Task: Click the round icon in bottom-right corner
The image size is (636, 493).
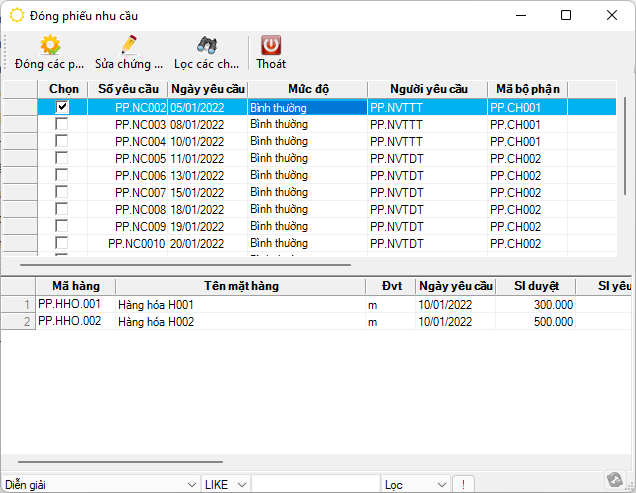Action: (617, 480)
